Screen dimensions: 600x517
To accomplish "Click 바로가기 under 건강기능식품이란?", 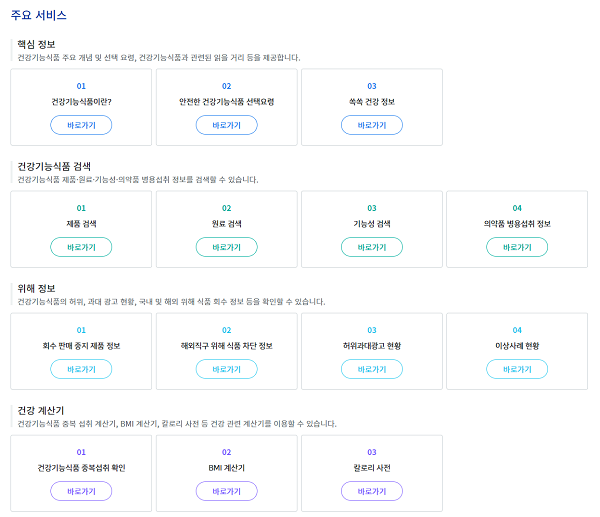I will click(81, 125).
